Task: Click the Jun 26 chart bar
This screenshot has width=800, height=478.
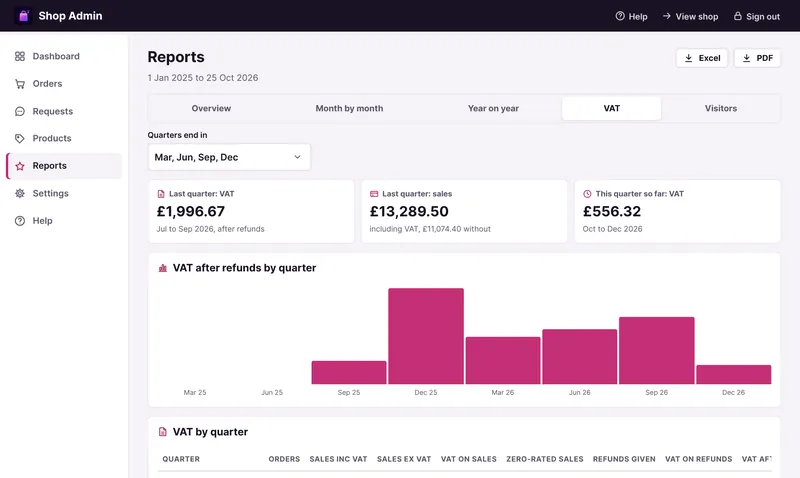Action: click(x=580, y=357)
